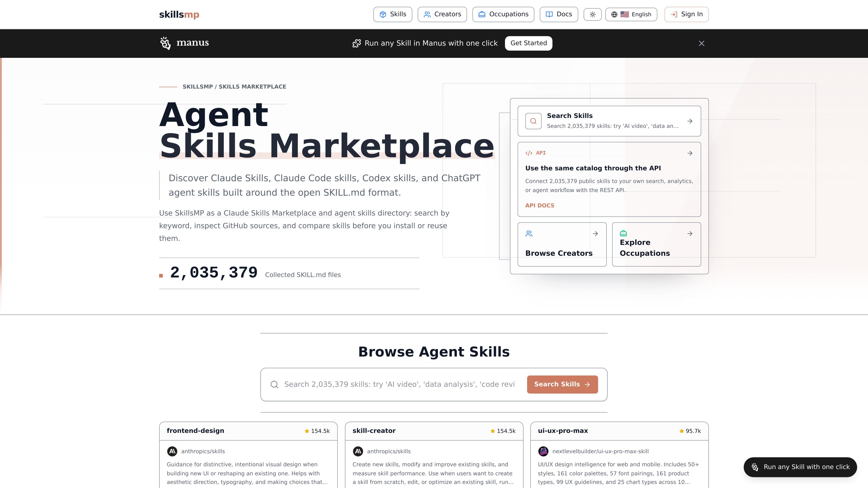Click the anthropics avatar on frontend-design card

[172, 451]
